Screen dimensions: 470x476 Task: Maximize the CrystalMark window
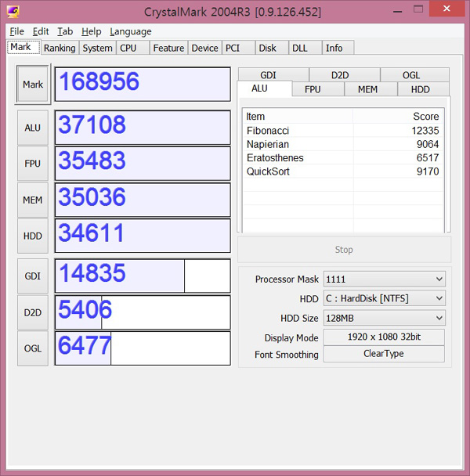418,9
